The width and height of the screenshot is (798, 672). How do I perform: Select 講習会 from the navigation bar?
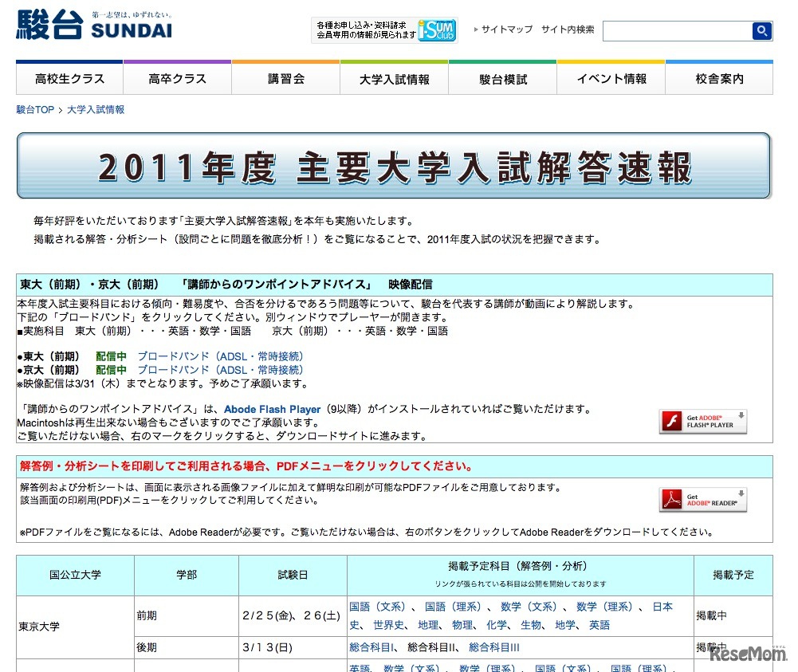285,78
